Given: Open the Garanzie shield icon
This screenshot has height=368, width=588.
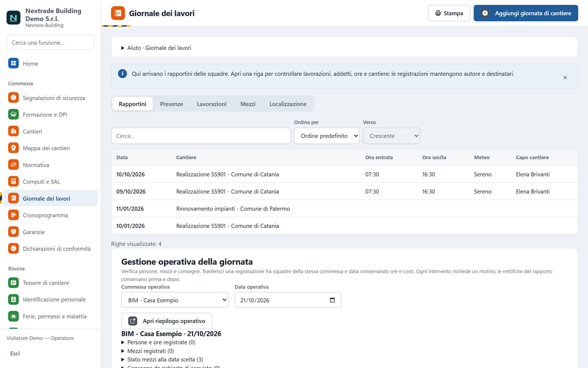Looking at the screenshot, I should coord(13,232).
